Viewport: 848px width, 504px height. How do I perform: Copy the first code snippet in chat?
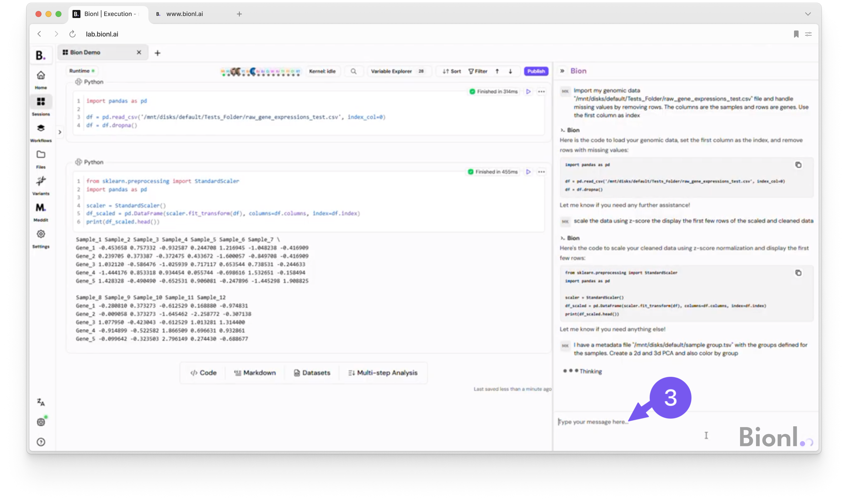click(798, 165)
